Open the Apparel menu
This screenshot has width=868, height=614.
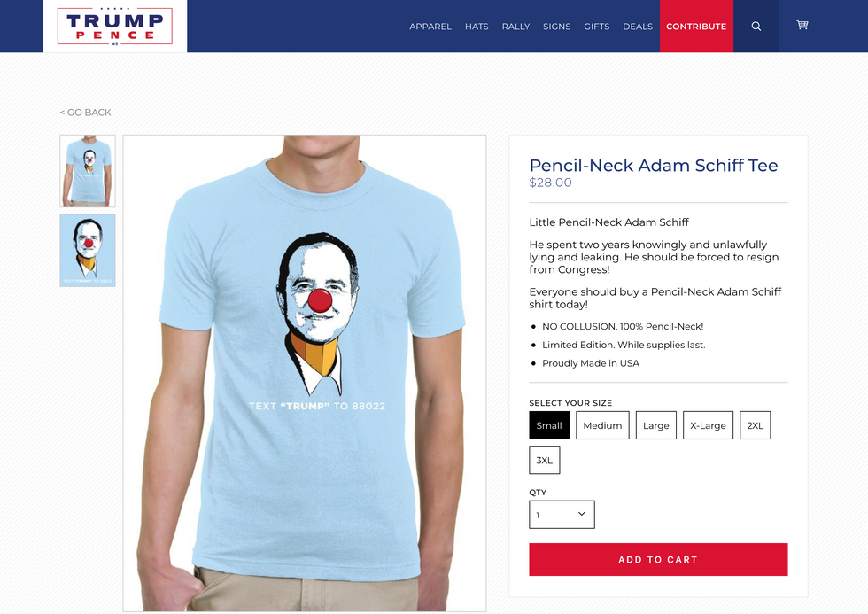click(430, 27)
